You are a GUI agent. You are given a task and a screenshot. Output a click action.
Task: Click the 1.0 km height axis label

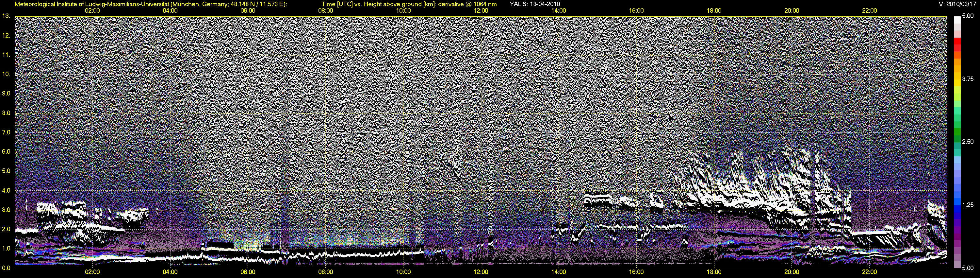point(6,248)
